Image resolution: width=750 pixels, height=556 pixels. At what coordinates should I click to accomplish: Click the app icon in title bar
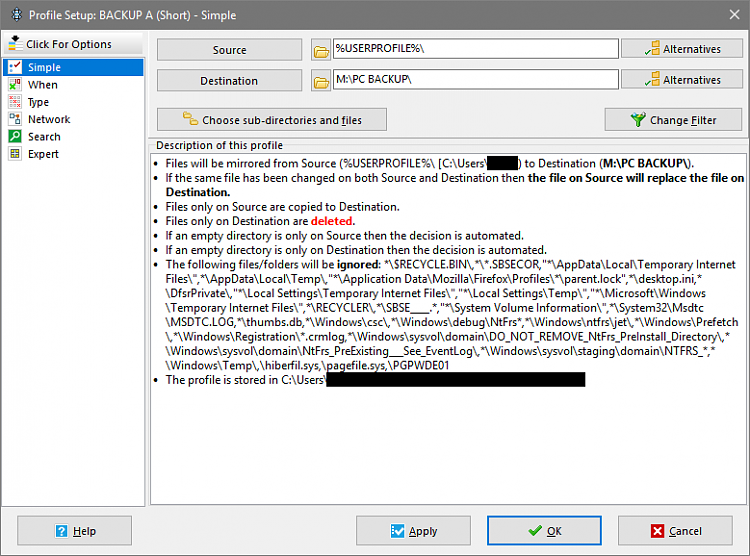17,15
